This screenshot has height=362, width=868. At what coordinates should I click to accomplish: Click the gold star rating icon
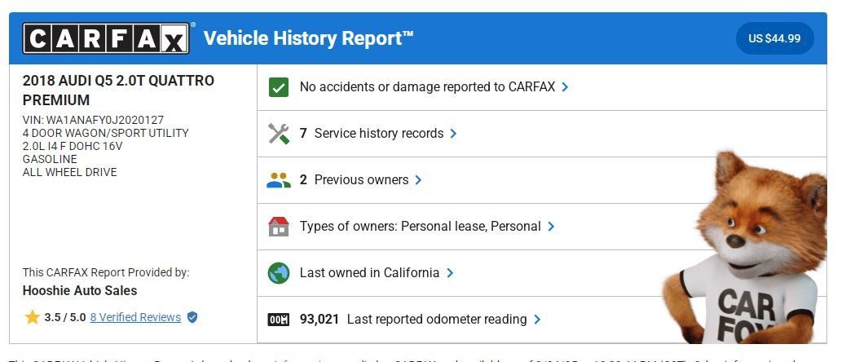32,317
